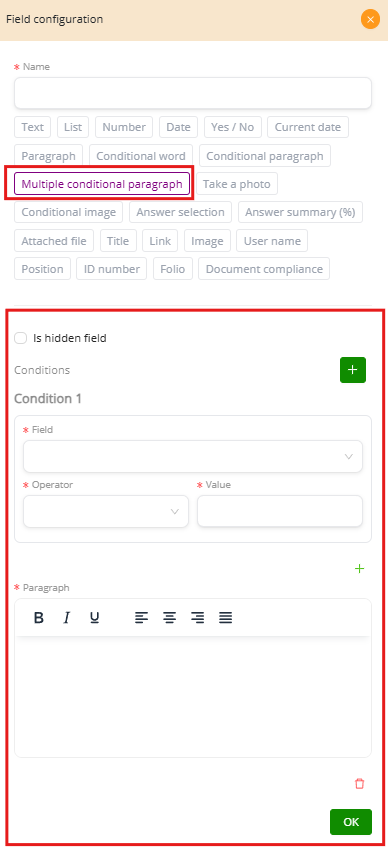388x851 pixels.
Task: Justify paragraph text
Action: (x=226, y=618)
